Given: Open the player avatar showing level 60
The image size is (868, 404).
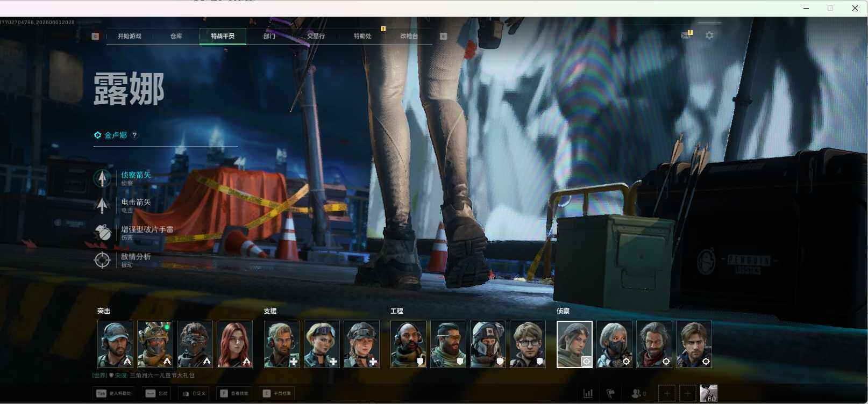Looking at the screenshot, I should (708, 394).
